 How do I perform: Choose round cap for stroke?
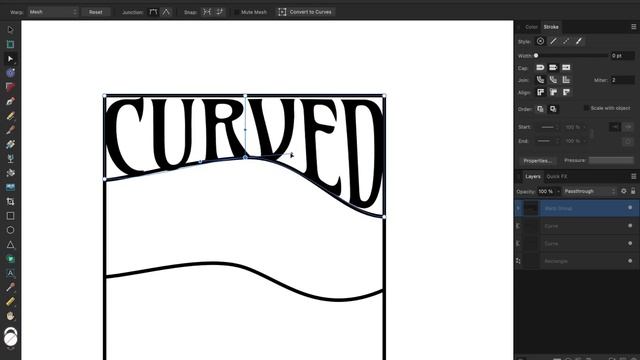coord(540,67)
